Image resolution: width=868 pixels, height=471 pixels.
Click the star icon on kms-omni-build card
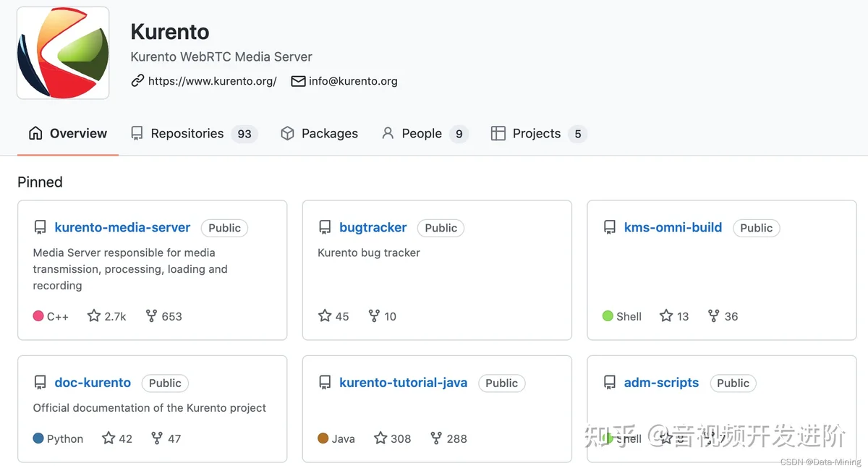point(666,315)
